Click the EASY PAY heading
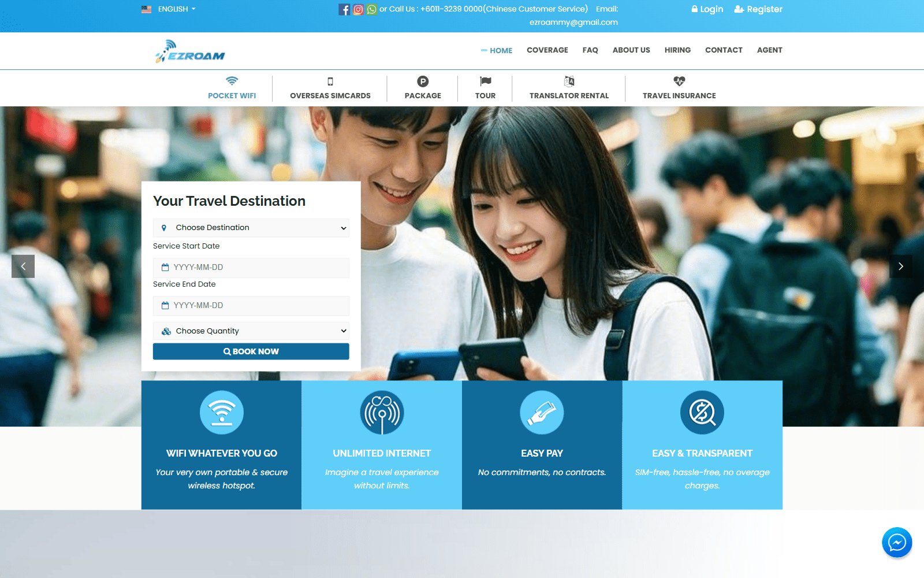 click(542, 453)
